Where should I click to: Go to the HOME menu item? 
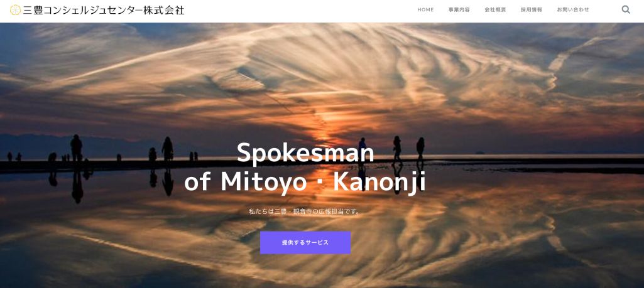click(x=425, y=10)
